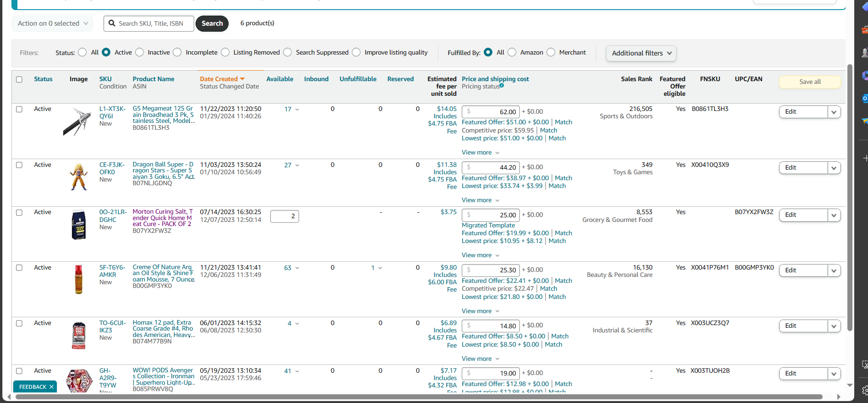Open Edit dropdown arrow for Dragon Ball row

pos(834,168)
